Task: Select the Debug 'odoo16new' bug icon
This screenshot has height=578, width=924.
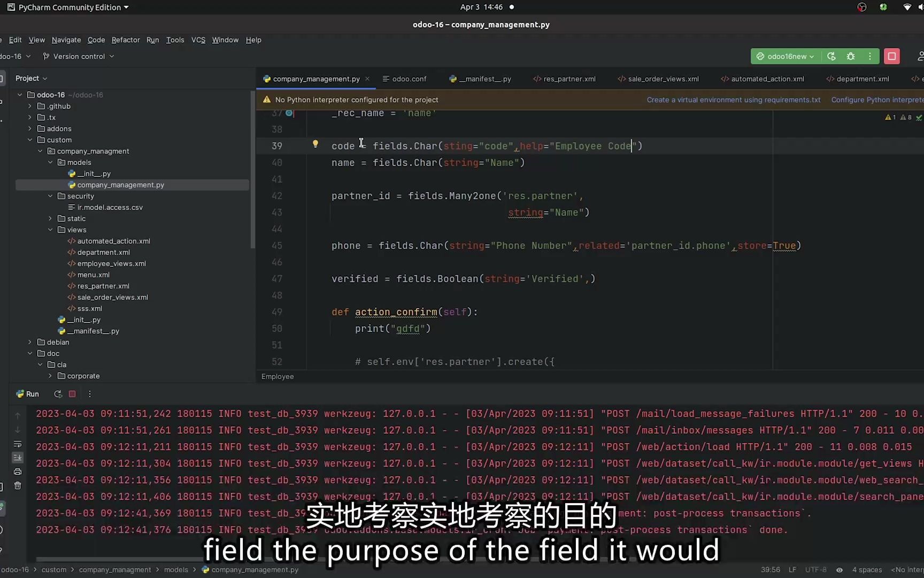Action: click(x=851, y=56)
